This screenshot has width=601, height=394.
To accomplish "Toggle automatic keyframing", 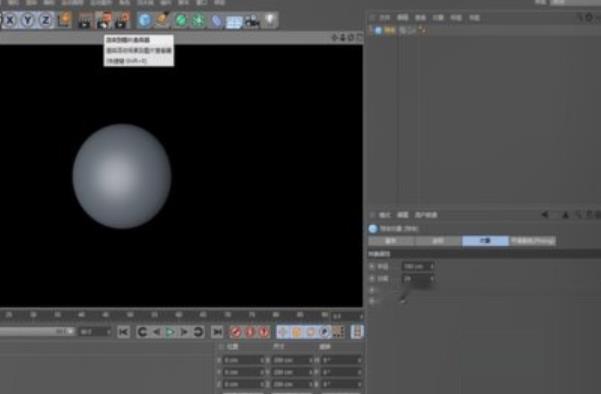I will point(250,332).
